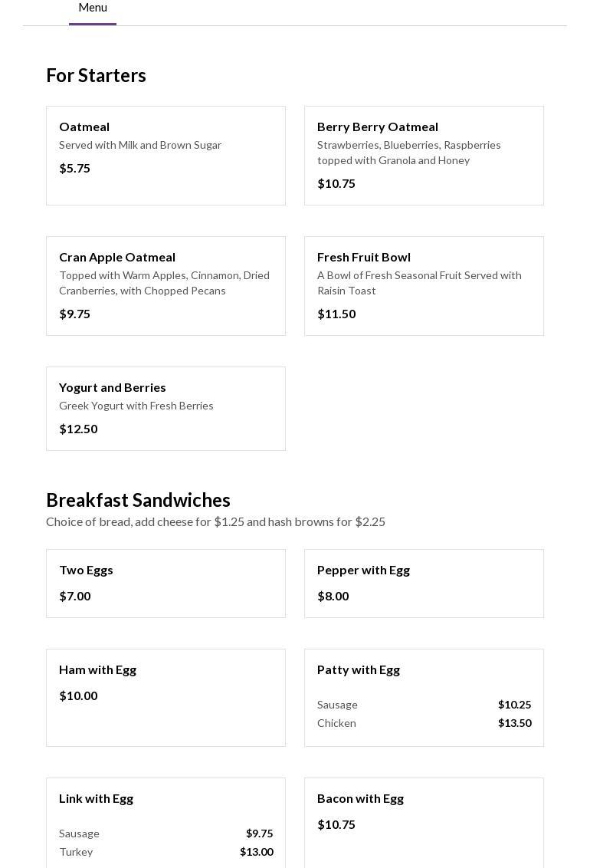Click the For Starters section heading

[97, 75]
